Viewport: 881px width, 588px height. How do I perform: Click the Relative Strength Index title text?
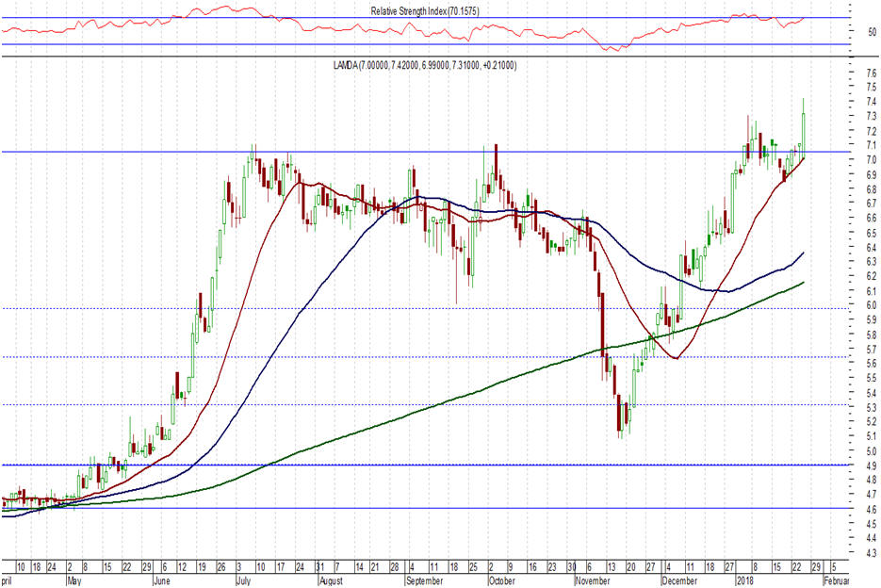point(425,11)
